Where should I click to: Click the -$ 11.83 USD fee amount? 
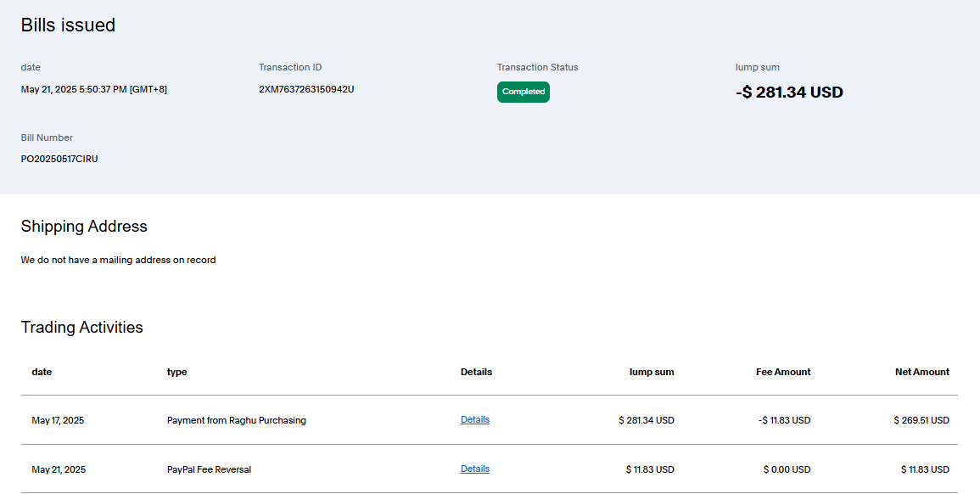[x=784, y=420]
